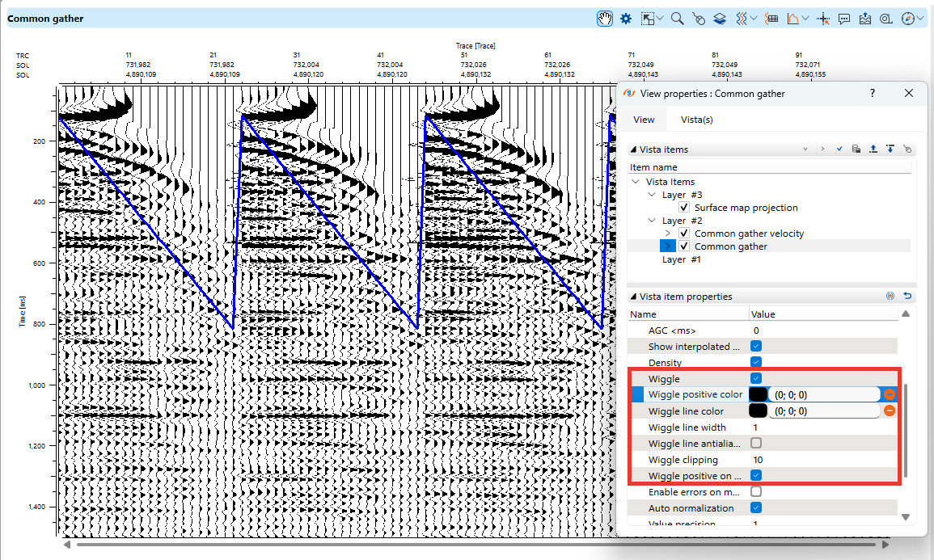Enable Wiggle line antialiasing checkbox
Viewport: 934px width, 560px height.
tap(756, 444)
